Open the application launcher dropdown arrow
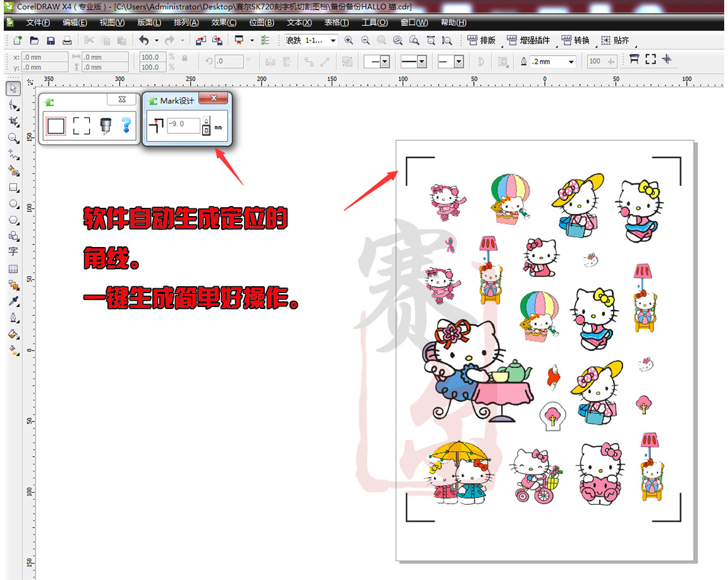Viewport: 728px width, 580px height. 252,40
